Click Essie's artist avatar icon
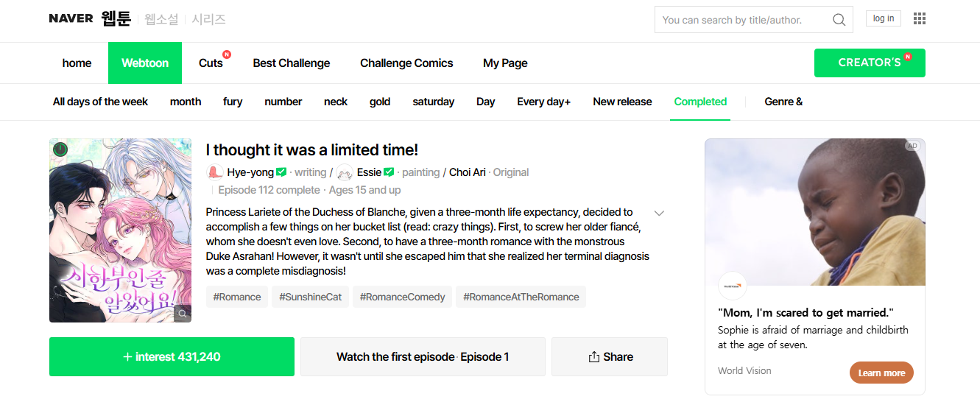This screenshot has height=402, width=980. pos(345,172)
